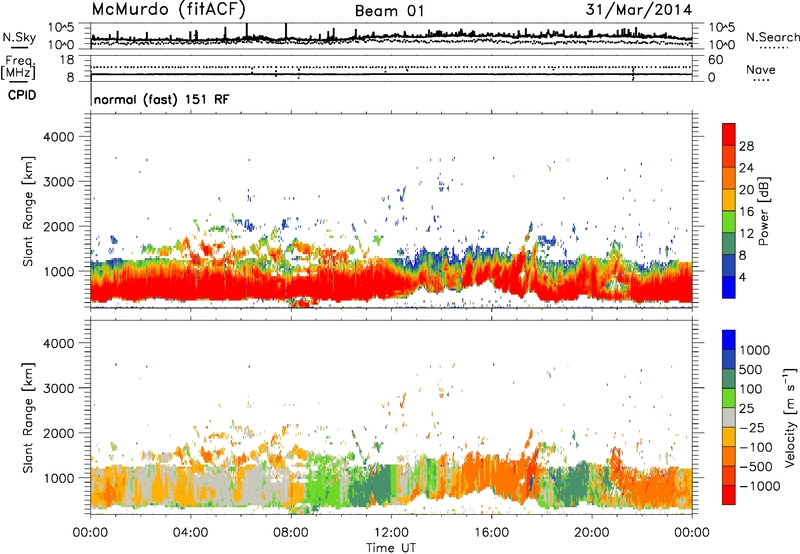
Task: Click the Slant Range label of power panel
Action: point(28,211)
